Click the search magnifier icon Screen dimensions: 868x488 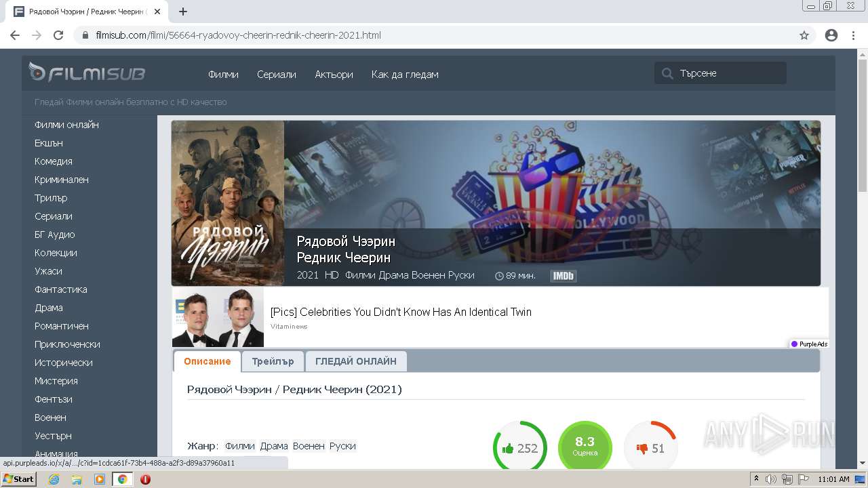click(x=668, y=73)
